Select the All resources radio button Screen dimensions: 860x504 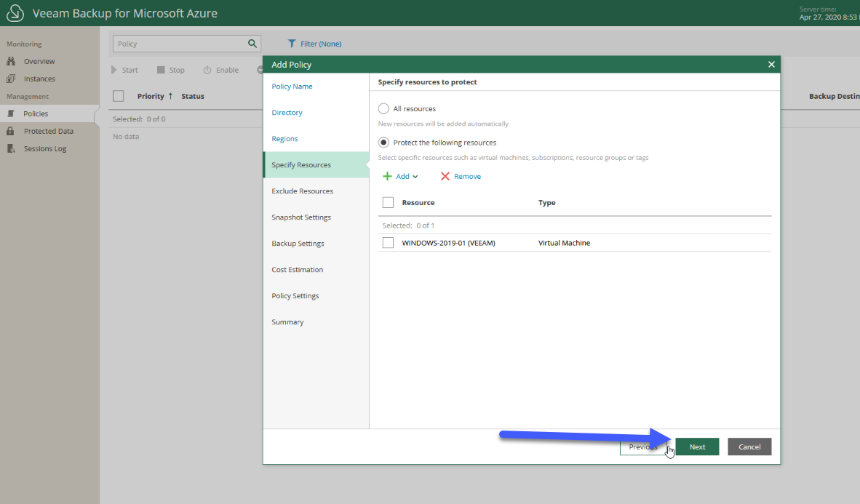tap(383, 108)
